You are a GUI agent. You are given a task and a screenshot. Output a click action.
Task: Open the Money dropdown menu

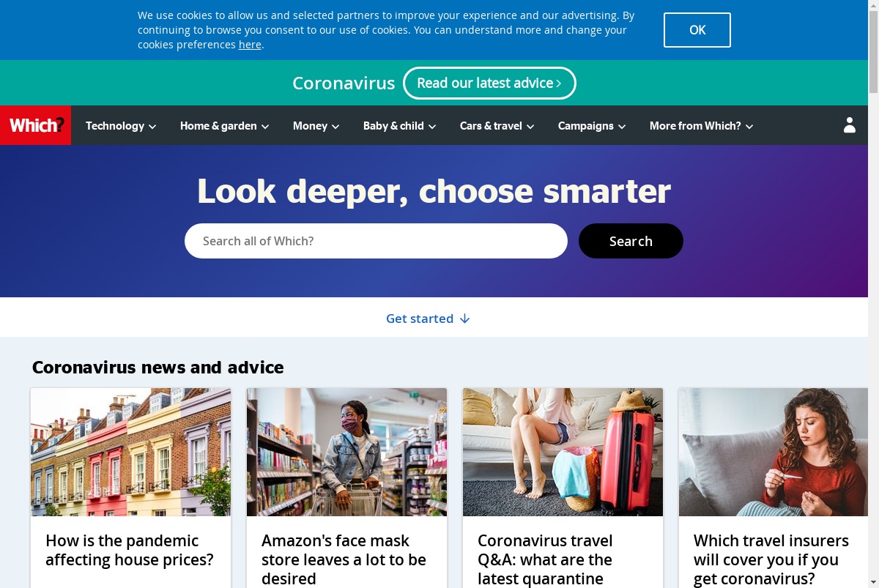click(316, 126)
